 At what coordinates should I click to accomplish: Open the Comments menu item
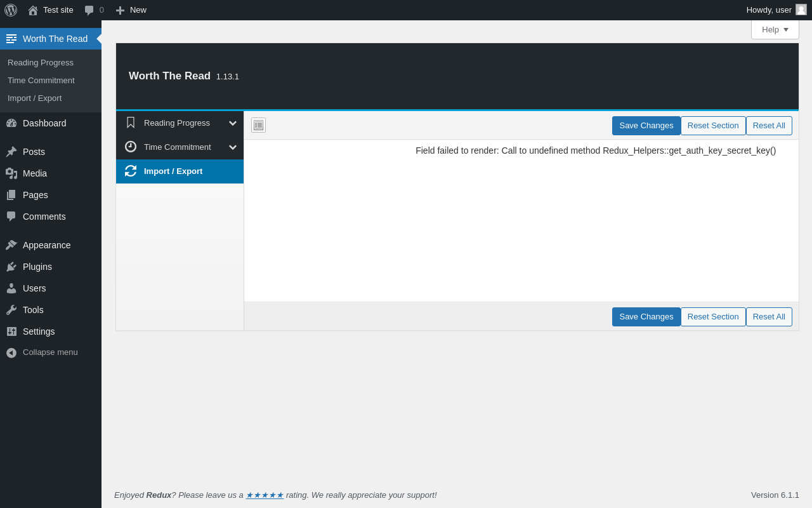pos(51,217)
